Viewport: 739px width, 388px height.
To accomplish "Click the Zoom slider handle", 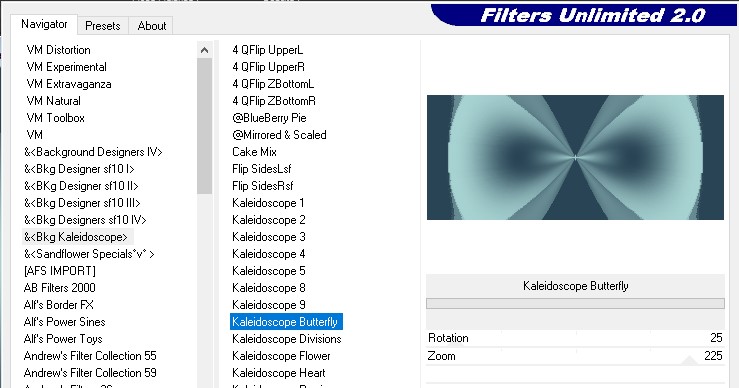I will (x=690, y=361).
